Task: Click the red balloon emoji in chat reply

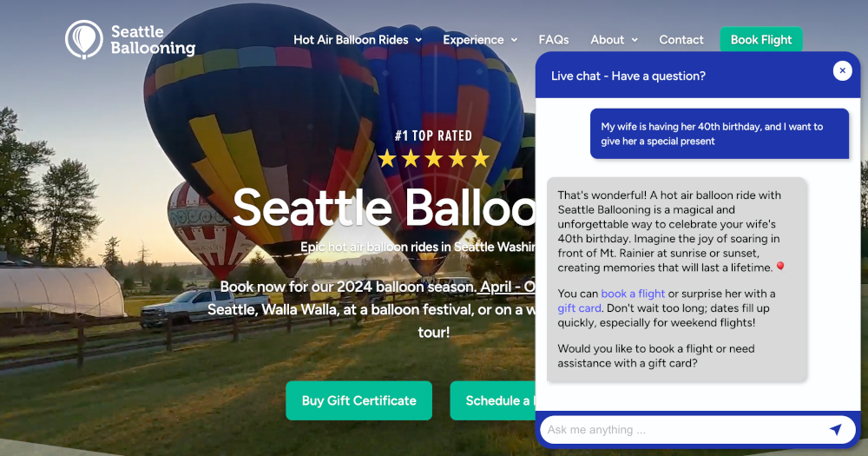Action: point(779,267)
